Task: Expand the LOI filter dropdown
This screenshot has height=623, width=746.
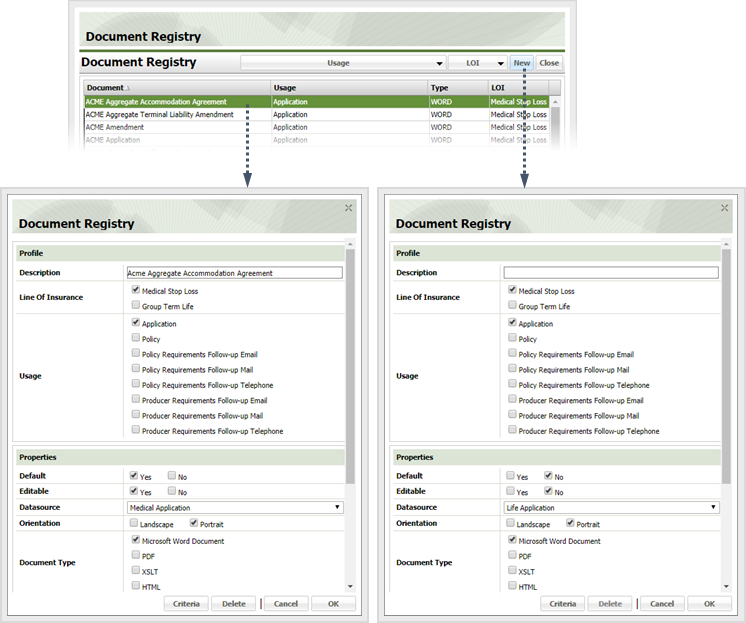Action: click(477, 63)
